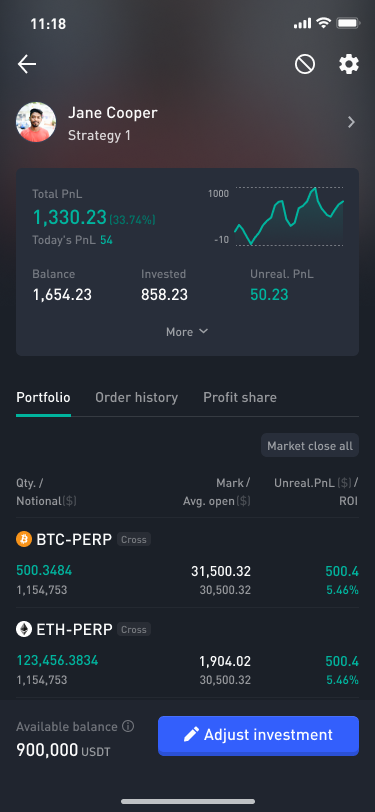375x812 pixels.
Task: Tap the info icon beside Available balance
Action: [128, 727]
